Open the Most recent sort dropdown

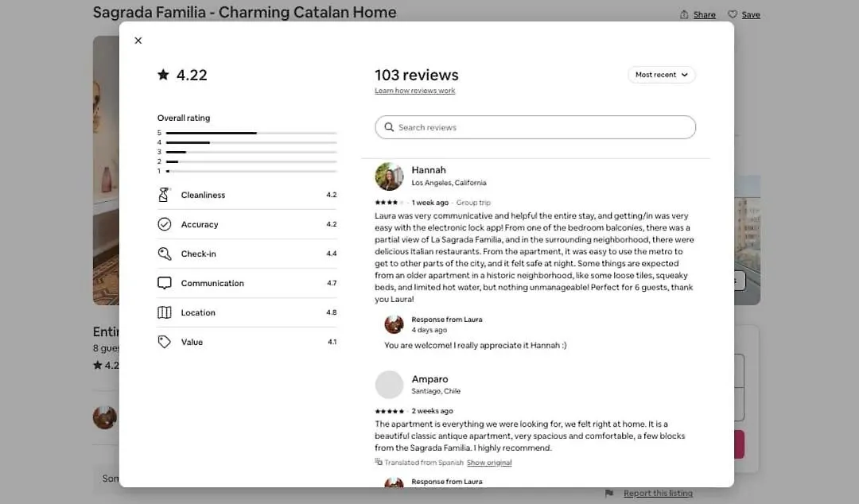(x=661, y=75)
